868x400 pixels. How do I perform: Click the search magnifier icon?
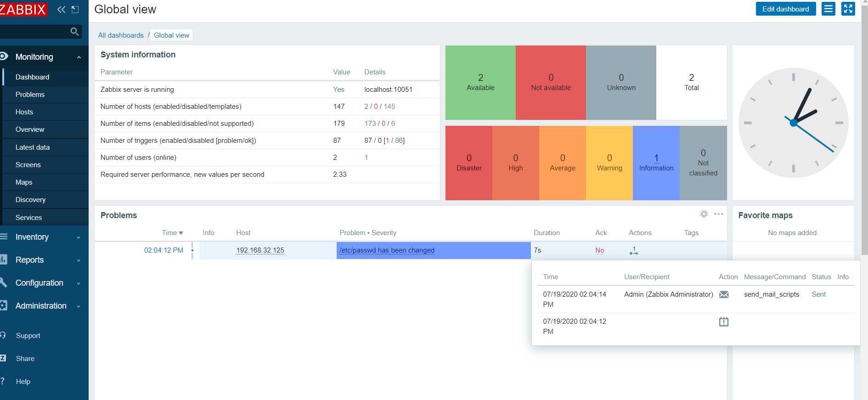pyautogui.click(x=74, y=32)
